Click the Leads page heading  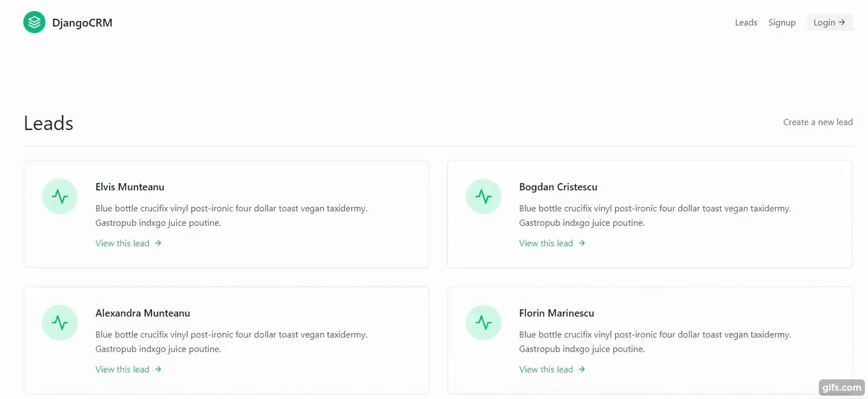point(48,123)
